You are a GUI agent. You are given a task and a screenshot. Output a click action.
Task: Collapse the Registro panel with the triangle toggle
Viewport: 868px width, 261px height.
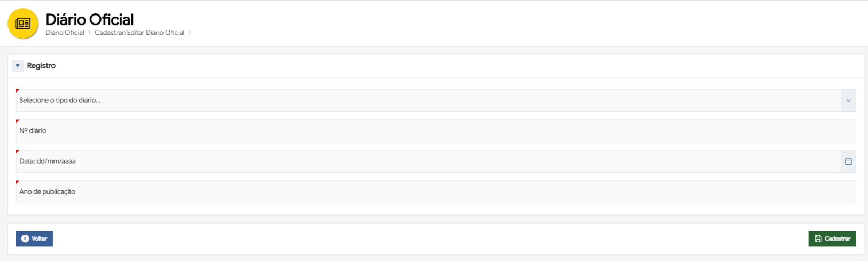[x=18, y=66]
